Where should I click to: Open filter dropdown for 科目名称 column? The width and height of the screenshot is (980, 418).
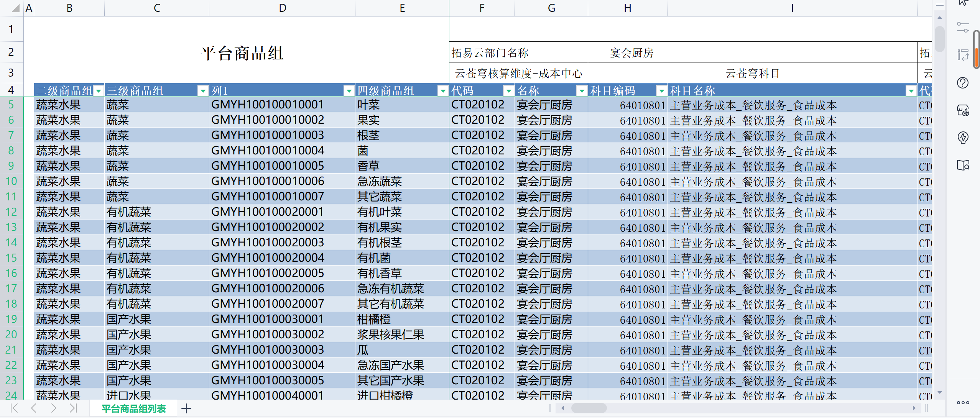(911, 91)
